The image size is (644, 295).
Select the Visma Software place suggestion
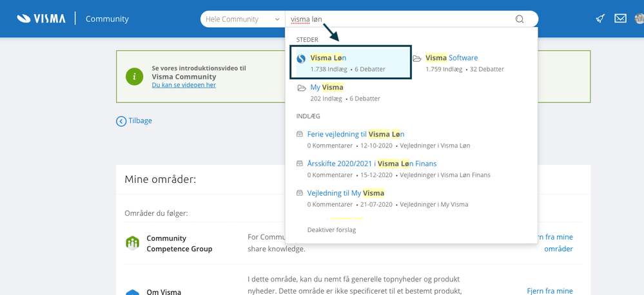[451, 58]
